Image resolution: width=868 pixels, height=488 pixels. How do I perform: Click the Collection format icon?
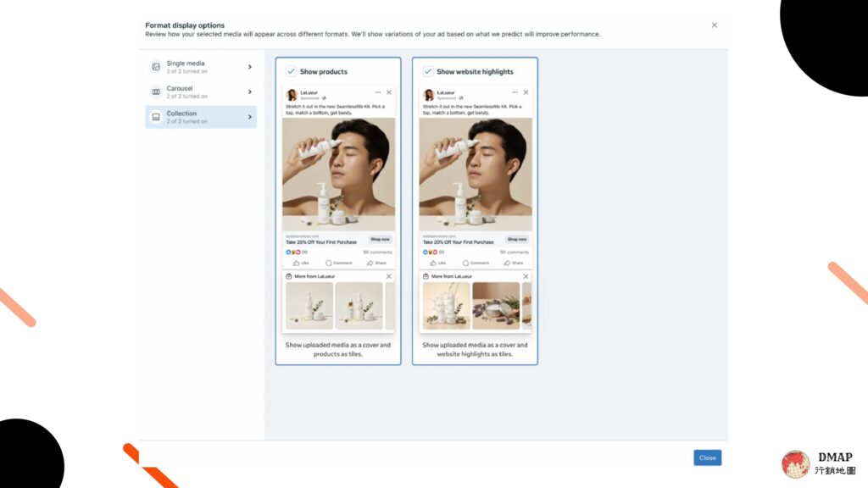pos(156,117)
